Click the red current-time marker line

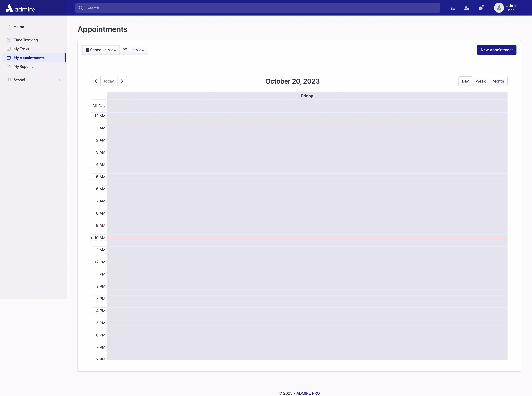click(307, 238)
